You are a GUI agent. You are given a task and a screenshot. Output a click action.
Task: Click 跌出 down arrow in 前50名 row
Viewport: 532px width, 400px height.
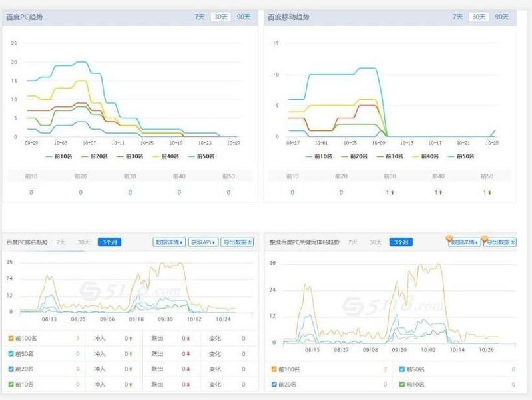point(188,354)
